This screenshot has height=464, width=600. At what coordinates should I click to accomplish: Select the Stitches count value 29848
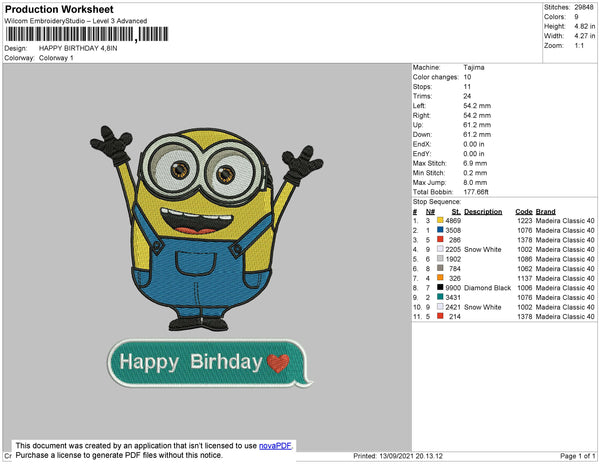pyautogui.click(x=585, y=6)
